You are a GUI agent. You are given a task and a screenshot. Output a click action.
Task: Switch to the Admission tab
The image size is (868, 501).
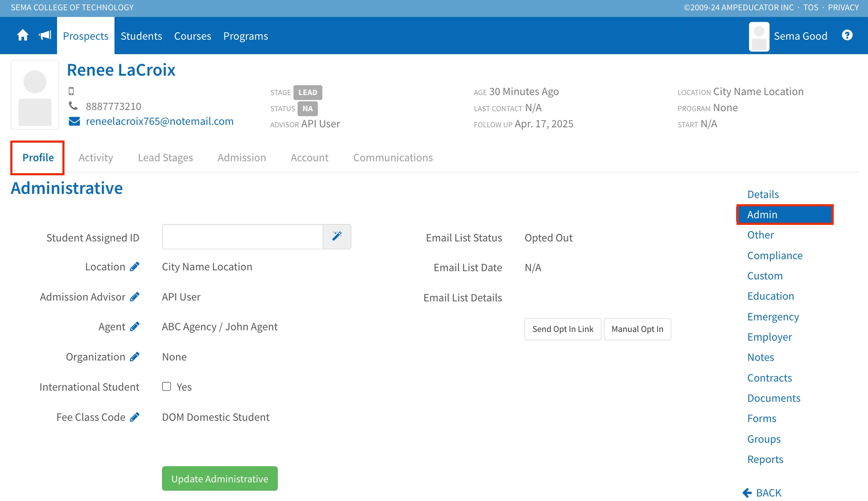click(x=242, y=157)
